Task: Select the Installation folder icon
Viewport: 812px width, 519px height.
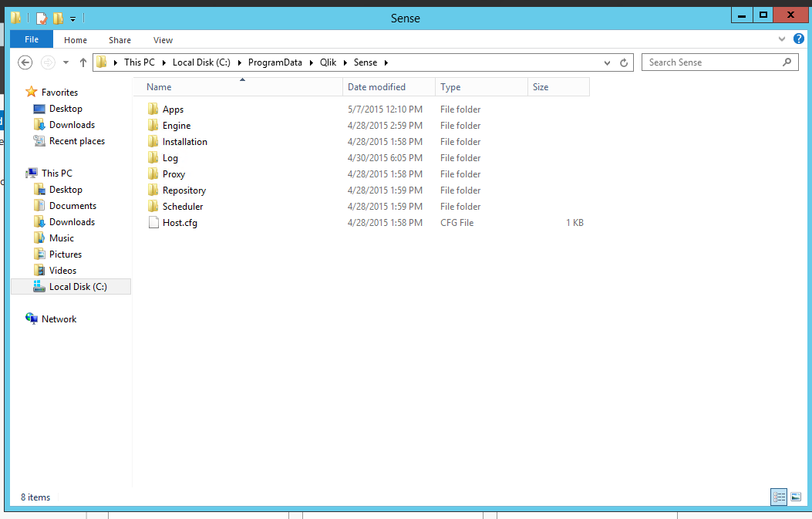Action: click(153, 141)
